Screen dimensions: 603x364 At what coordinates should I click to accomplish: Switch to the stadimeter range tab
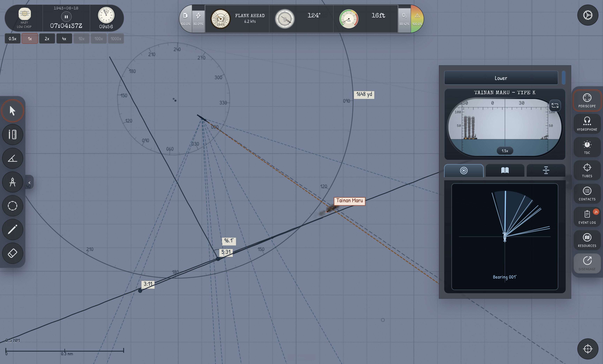[x=546, y=170]
